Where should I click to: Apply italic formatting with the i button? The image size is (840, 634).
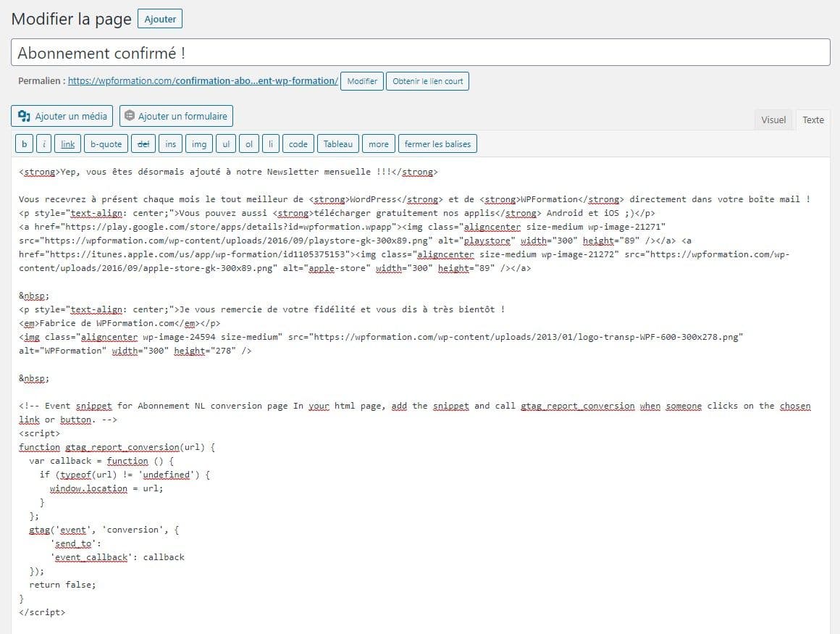pos(42,143)
